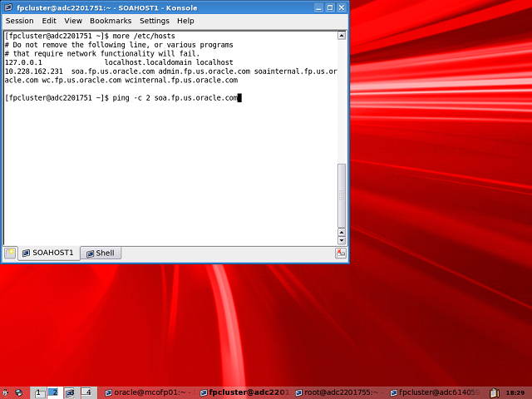Open the Settings menu

[154, 21]
